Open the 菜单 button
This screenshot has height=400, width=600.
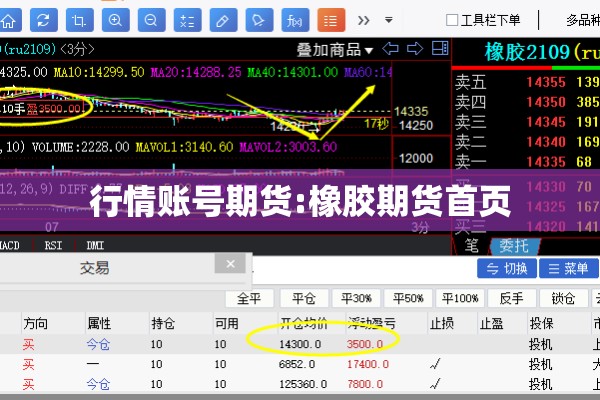point(568,268)
